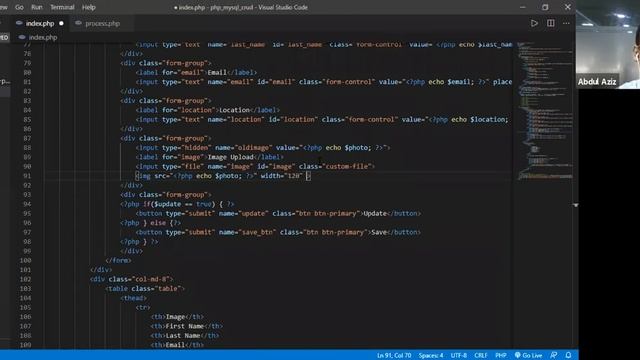
Task: Open the notifications bell in the status bar
Action: [568, 355]
